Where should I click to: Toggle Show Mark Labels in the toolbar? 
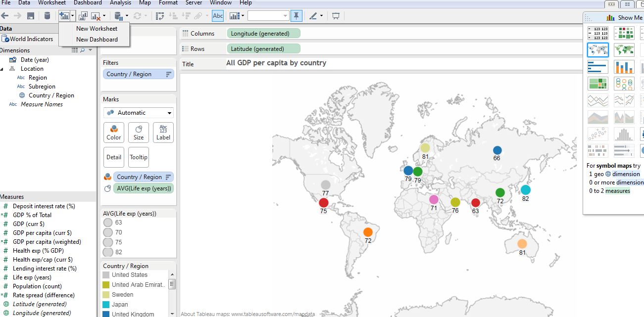[x=218, y=15]
